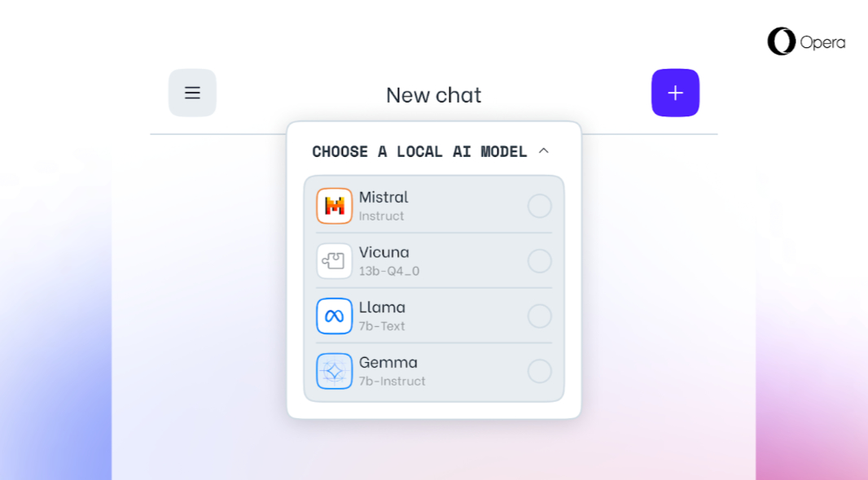Open the hamburger menu
Screen dimensions: 868x480
192,93
